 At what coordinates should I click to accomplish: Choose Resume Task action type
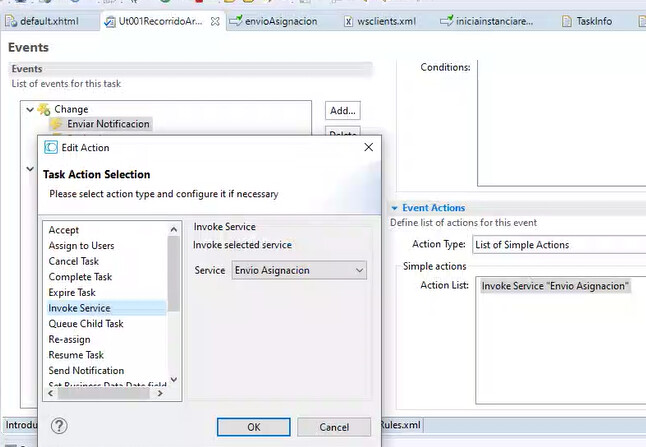pyautogui.click(x=76, y=355)
